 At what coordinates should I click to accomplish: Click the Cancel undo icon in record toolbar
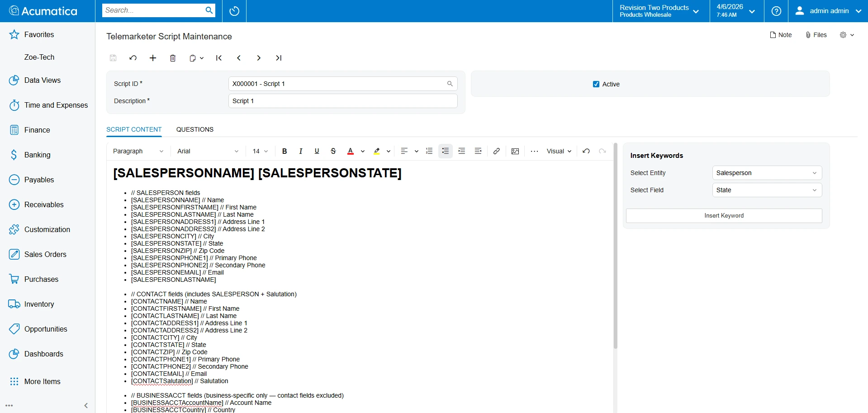(x=133, y=58)
